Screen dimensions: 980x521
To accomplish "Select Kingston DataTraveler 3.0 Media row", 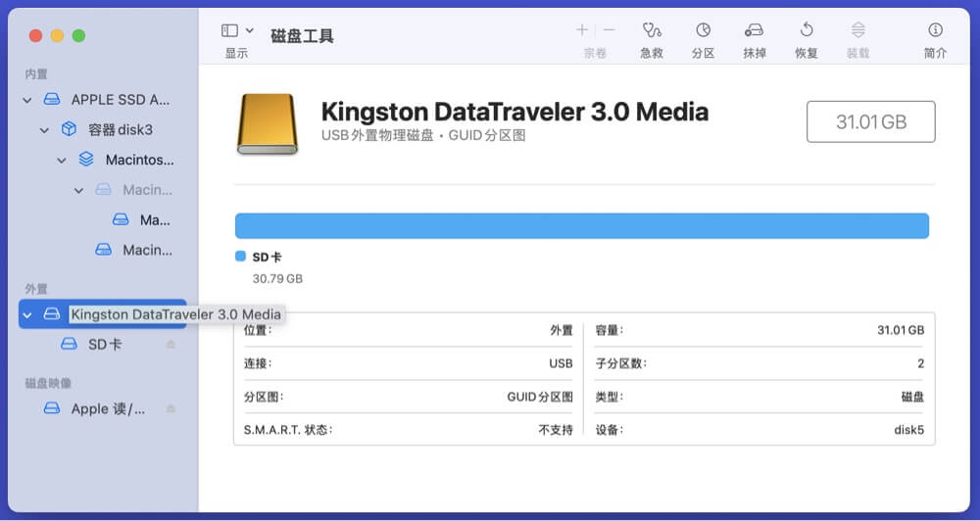I will point(103,314).
